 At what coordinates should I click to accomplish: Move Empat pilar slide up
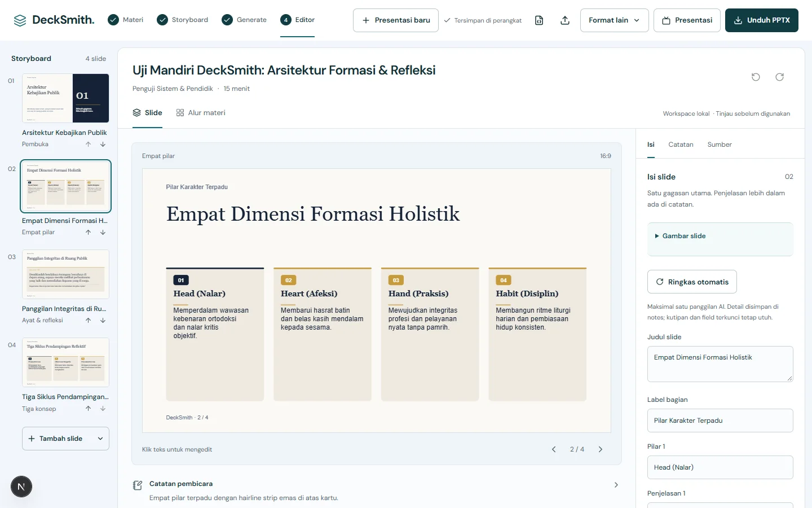(89, 233)
